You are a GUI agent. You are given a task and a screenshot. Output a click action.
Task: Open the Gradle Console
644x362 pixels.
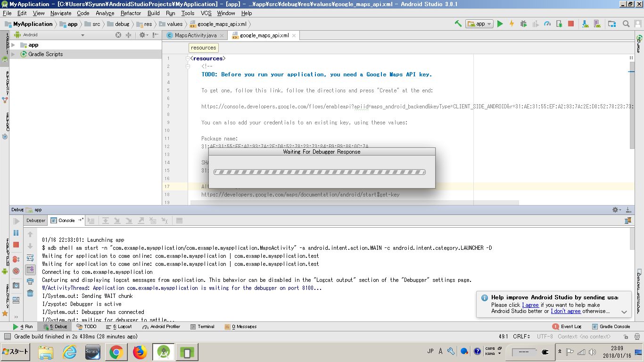pos(611,326)
